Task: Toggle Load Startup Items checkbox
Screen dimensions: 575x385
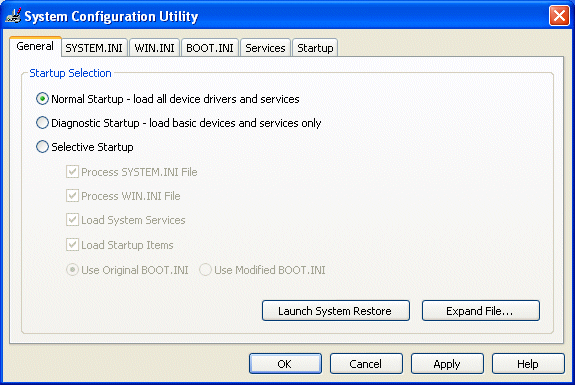Action: [72, 245]
